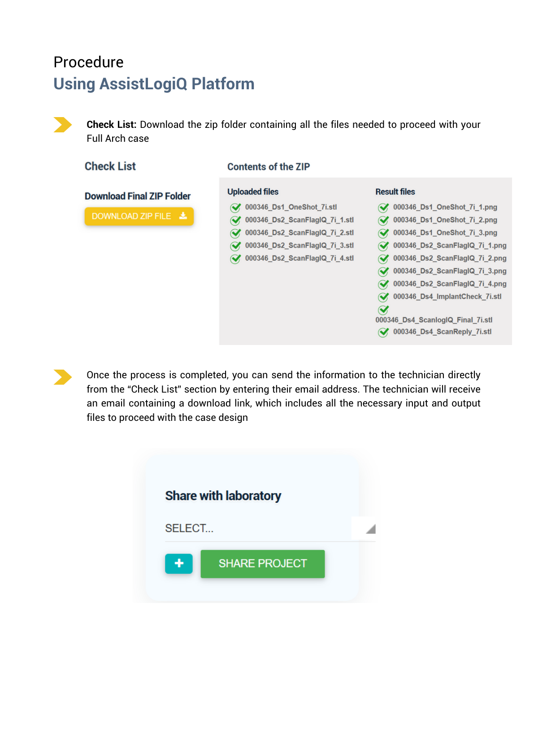Click the SHARE PROJECT button
The image size is (534, 756).
coord(262,564)
